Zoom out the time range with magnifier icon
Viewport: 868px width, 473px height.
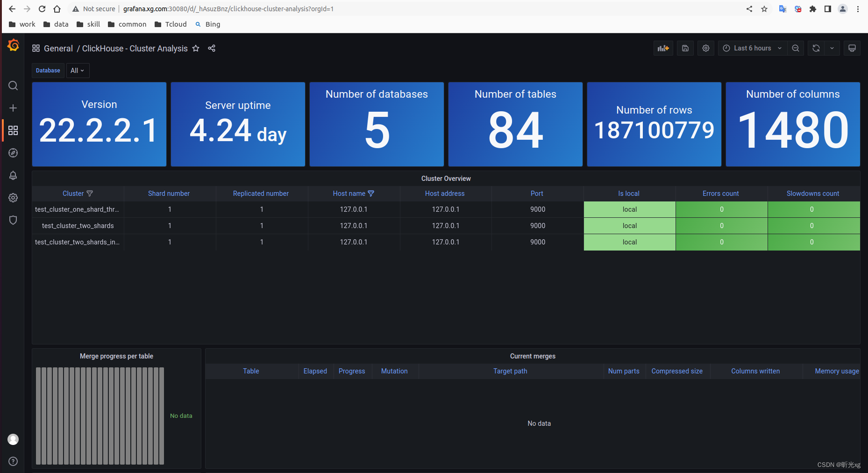click(796, 48)
